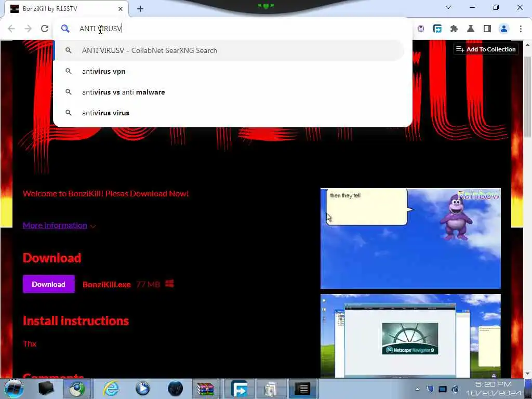Choose antivirus vs anti malware suggestion
The image size is (532, 399).
(229, 92)
